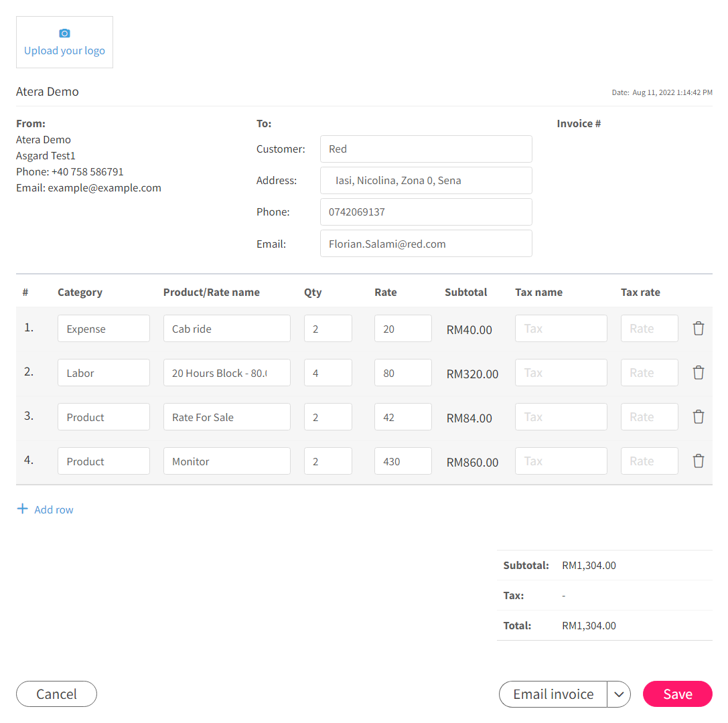Select the Expense category field
This screenshot has height=723, width=728.
(104, 329)
